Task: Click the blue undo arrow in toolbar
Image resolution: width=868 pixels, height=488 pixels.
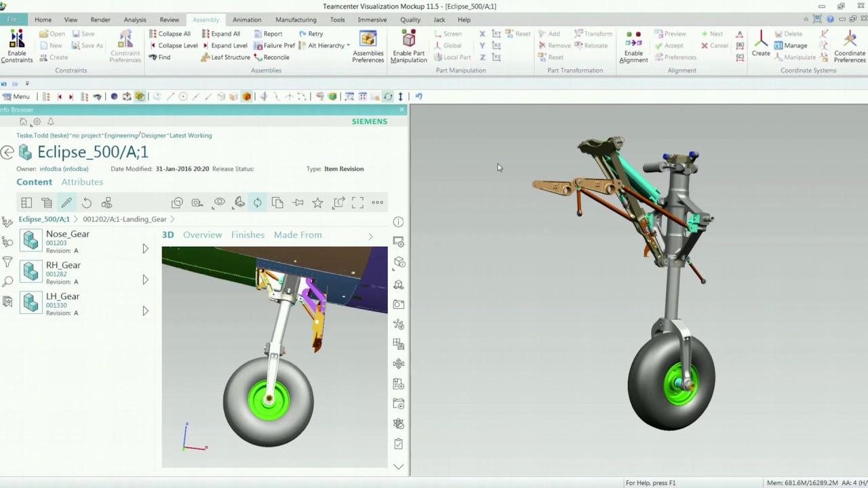Action: [418, 96]
